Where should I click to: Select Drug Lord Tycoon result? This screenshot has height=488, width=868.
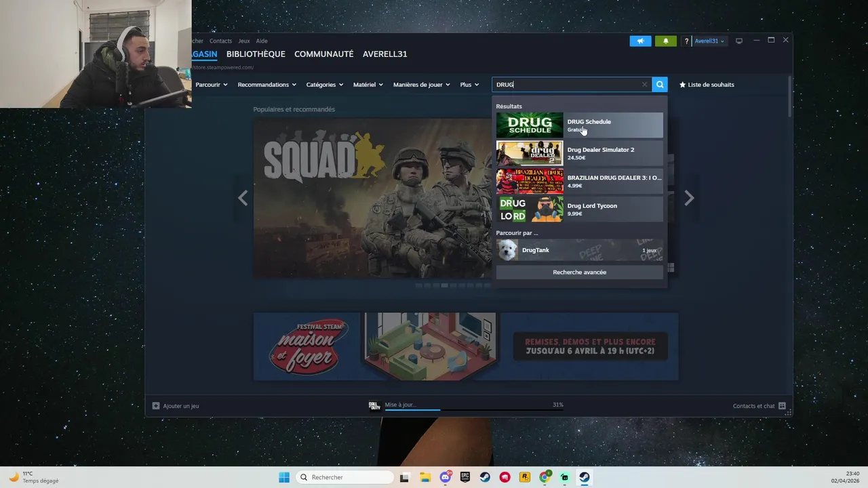[579, 209]
